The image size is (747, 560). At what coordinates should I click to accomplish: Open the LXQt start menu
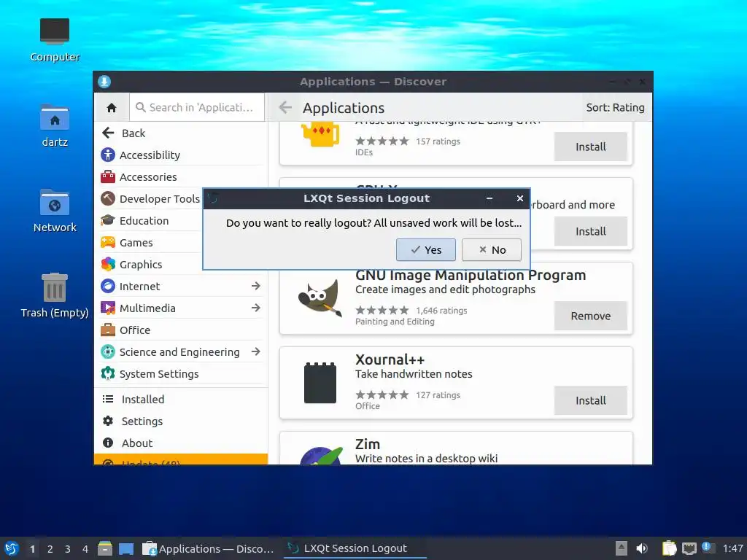tap(12, 548)
